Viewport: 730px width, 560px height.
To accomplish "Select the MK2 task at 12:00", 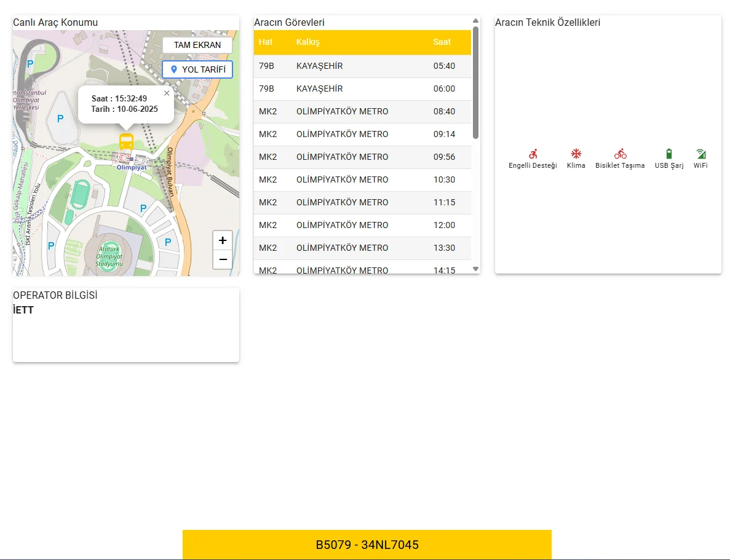I will 362,225.
